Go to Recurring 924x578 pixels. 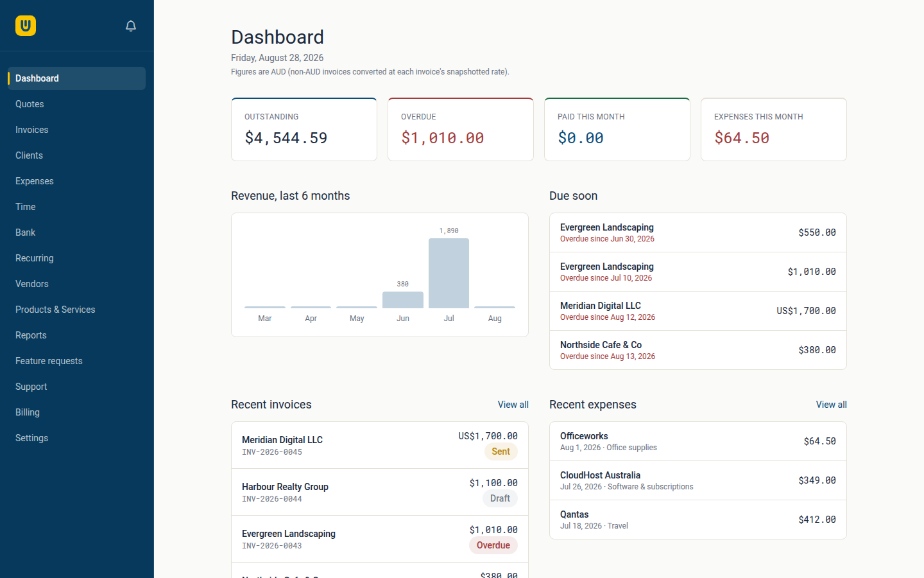[76, 258]
